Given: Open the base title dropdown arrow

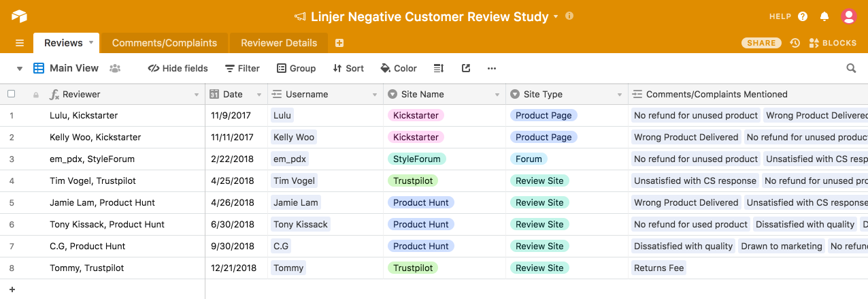Looking at the screenshot, I should click(x=556, y=16).
